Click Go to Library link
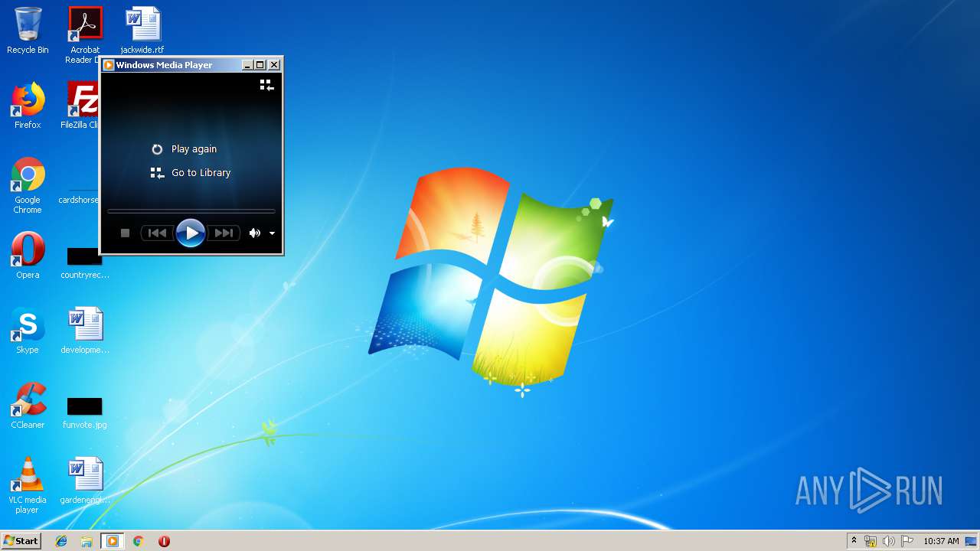Screen dimensions: 980x551 (191, 173)
